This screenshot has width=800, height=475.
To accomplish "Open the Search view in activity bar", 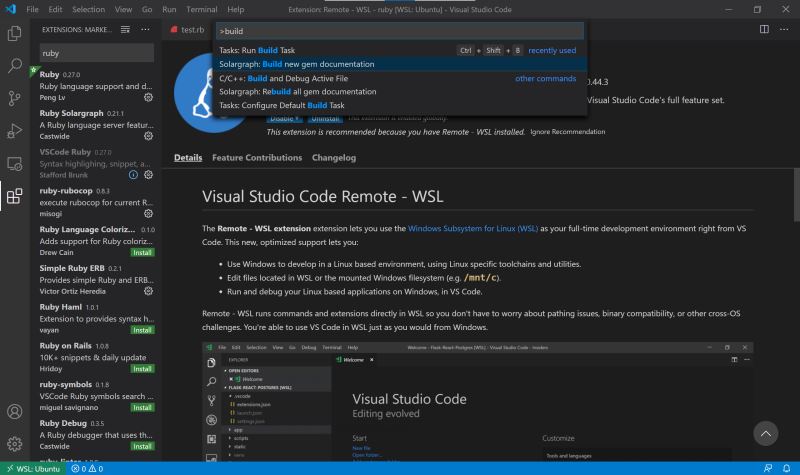I will pos(14,66).
